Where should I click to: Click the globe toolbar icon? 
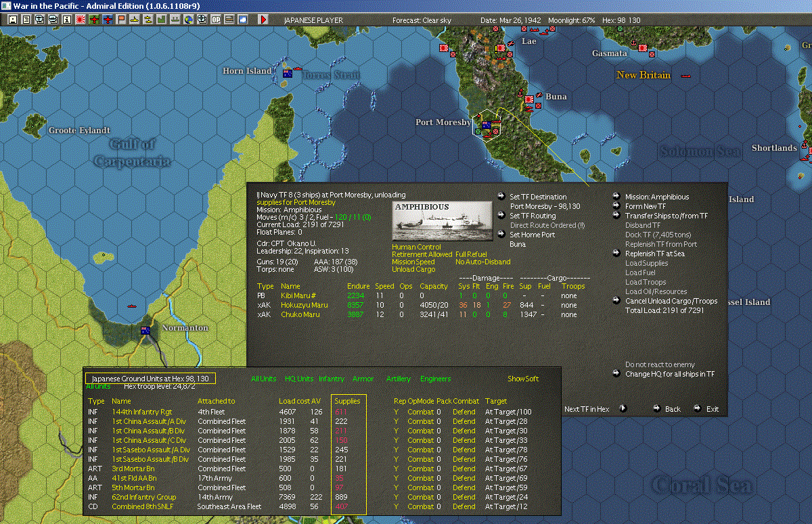click(189, 20)
